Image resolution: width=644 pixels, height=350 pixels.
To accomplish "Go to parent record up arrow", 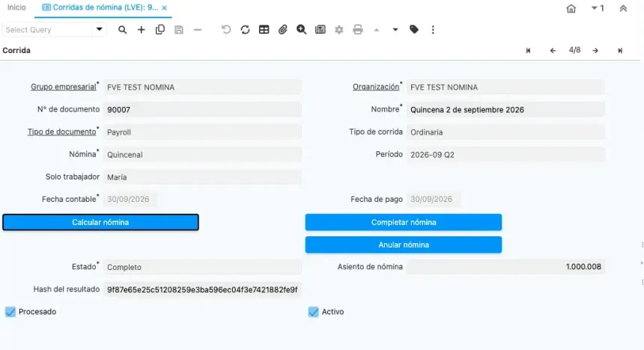I will (377, 30).
